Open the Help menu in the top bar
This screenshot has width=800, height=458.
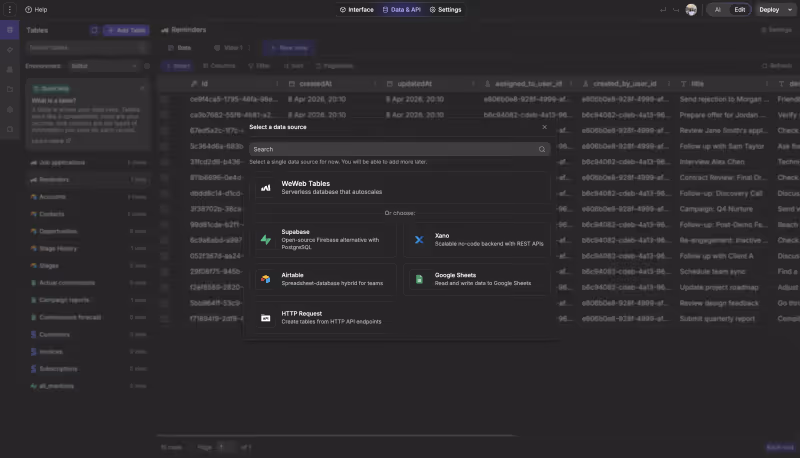[36, 10]
